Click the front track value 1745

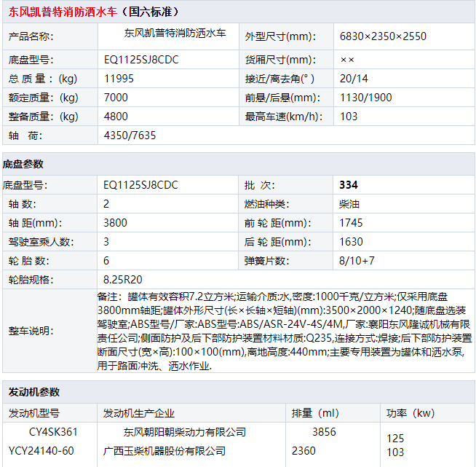[x=351, y=223]
